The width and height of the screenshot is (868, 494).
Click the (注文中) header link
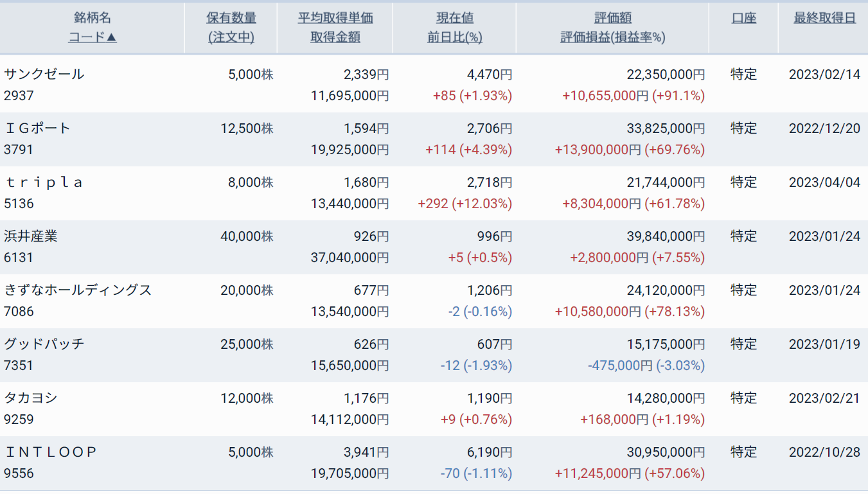[231, 37]
